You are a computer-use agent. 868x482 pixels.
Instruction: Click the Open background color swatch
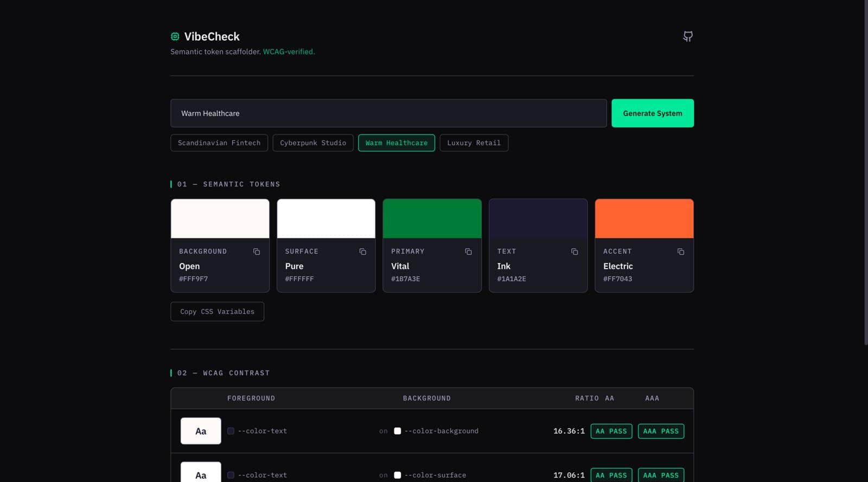[220, 218]
